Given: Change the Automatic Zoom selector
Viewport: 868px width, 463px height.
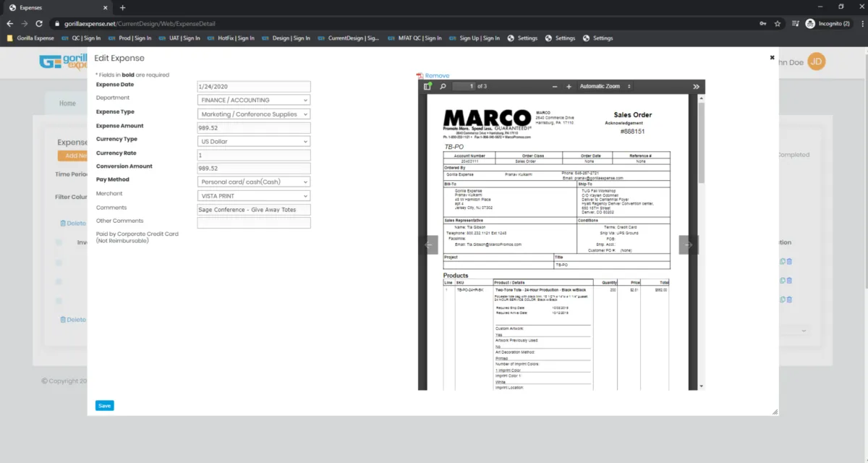Looking at the screenshot, I should click(605, 86).
